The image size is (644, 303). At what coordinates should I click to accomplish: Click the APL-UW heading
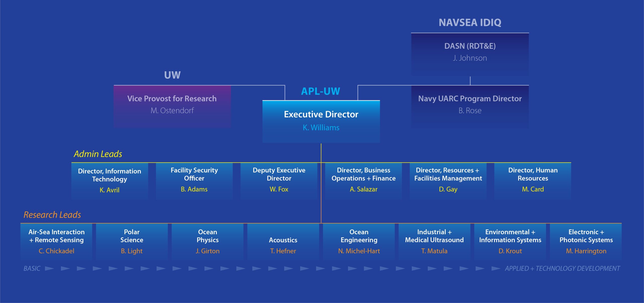click(320, 91)
